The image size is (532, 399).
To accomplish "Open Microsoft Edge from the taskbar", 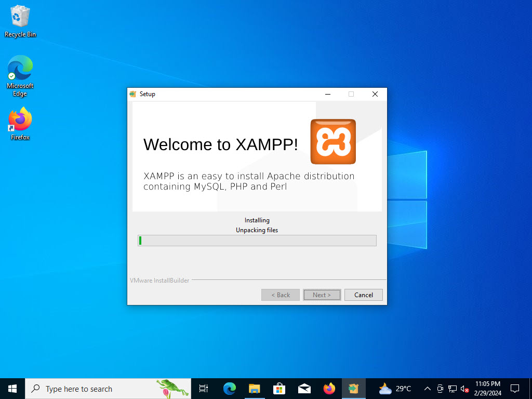I will coord(229,388).
